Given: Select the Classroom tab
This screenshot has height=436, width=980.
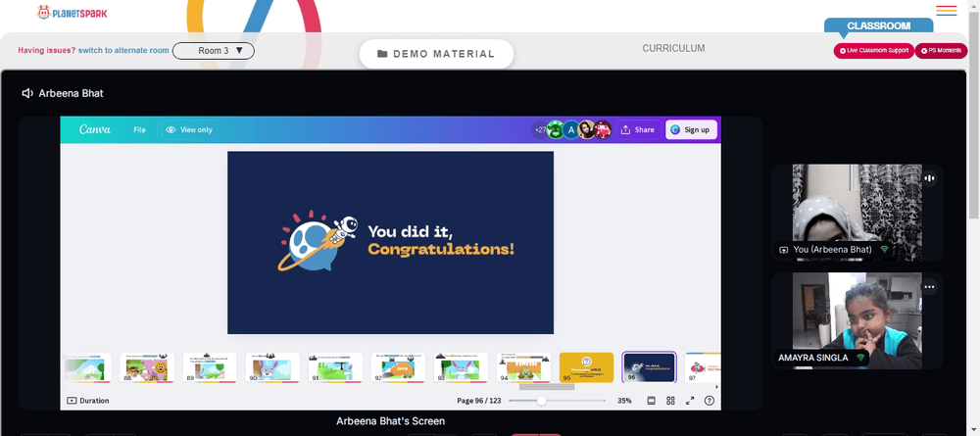Looking at the screenshot, I should pos(878,25).
